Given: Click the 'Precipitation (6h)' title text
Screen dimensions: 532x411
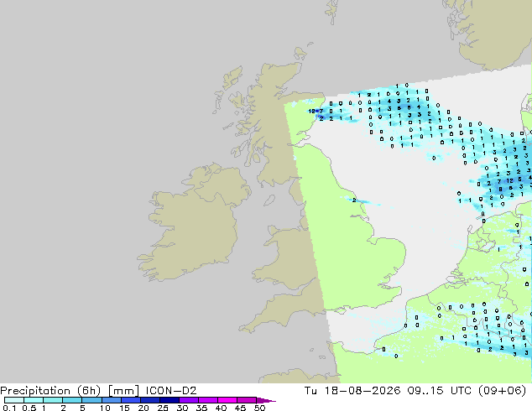Looking at the screenshot, I should pos(50,391).
